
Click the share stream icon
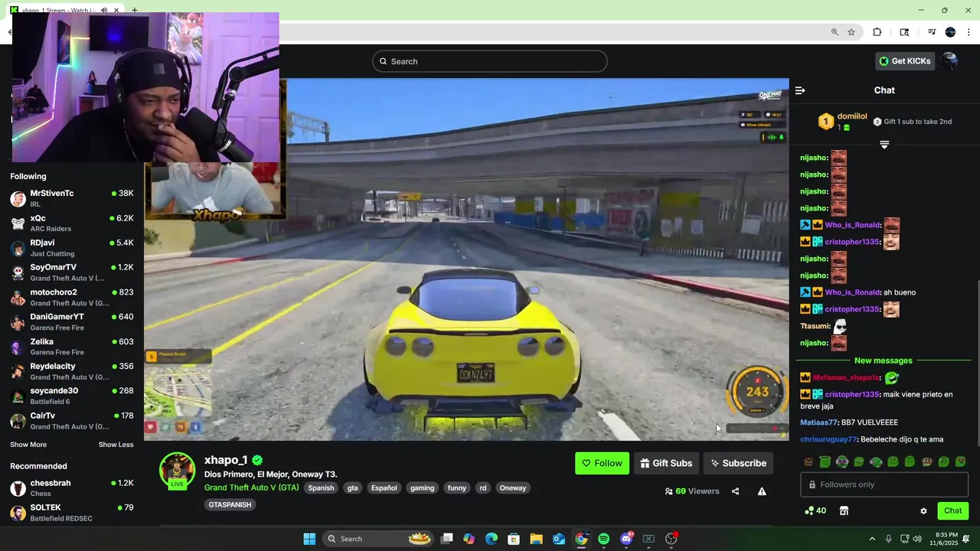coord(735,491)
